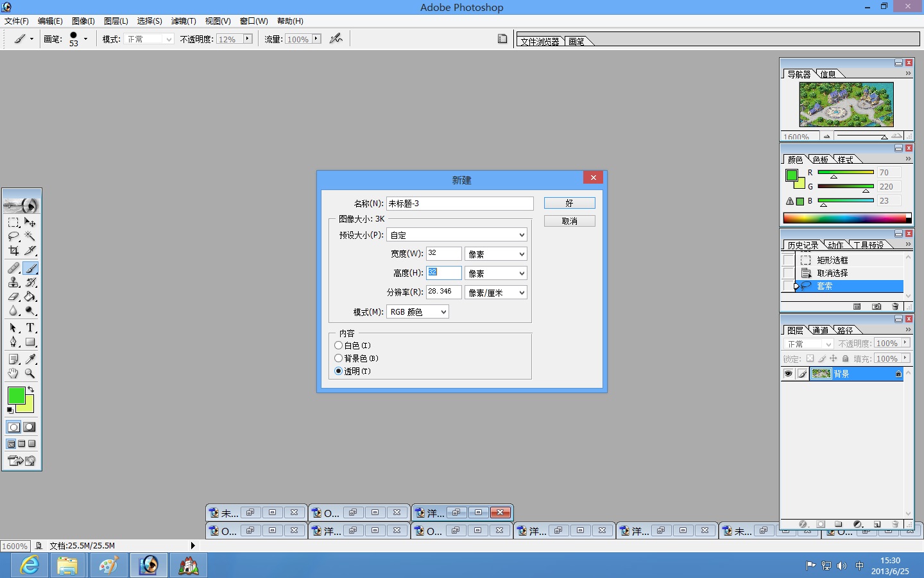Select the Rectangular Marquee tool
The image size is (924, 578).
[13, 222]
